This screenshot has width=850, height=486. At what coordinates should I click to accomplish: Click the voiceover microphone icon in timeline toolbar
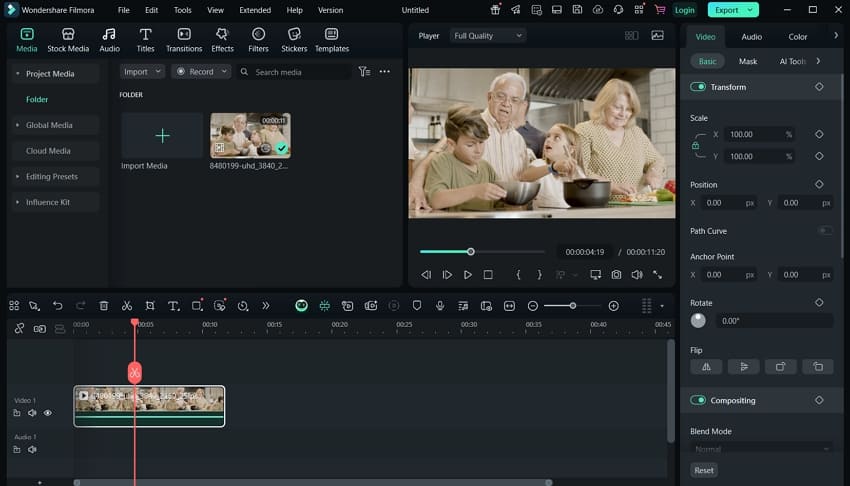click(x=440, y=306)
